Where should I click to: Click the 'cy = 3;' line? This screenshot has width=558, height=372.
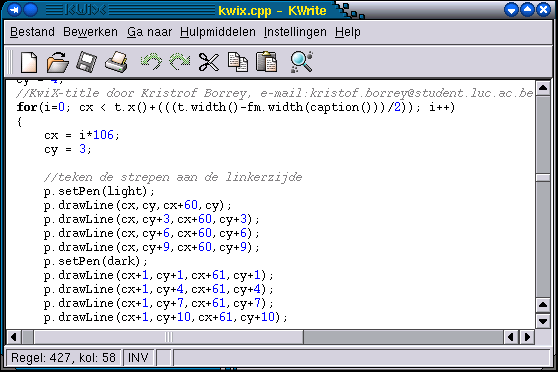(x=68, y=149)
